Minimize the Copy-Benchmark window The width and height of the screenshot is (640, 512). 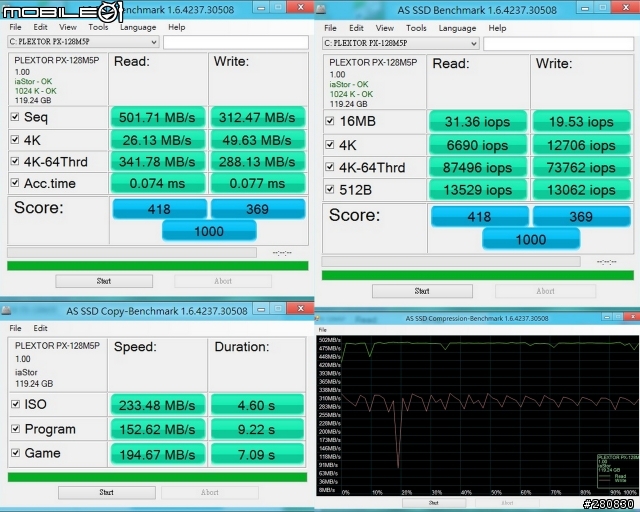click(x=261, y=309)
